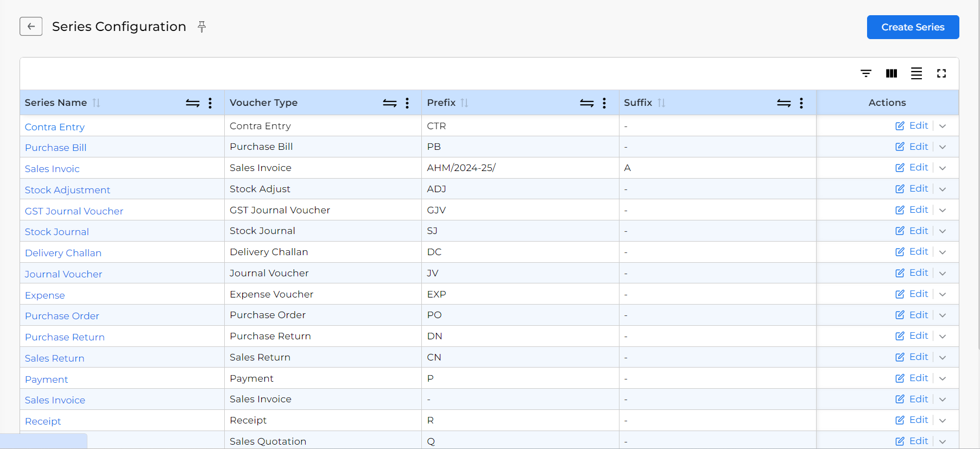Open the Contra Entry series link
Viewport: 980px width, 449px height.
pyautogui.click(x=55, y=127)
